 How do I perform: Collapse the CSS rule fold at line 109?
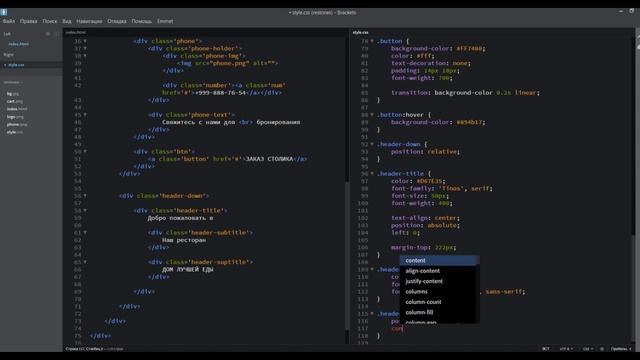point(372,269)
